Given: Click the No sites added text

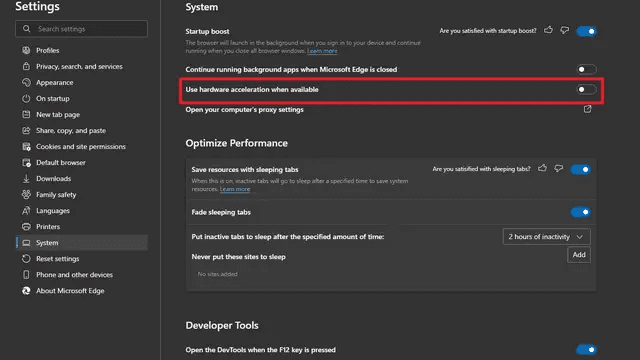Looking at the screenshot, I should point(217,274).
